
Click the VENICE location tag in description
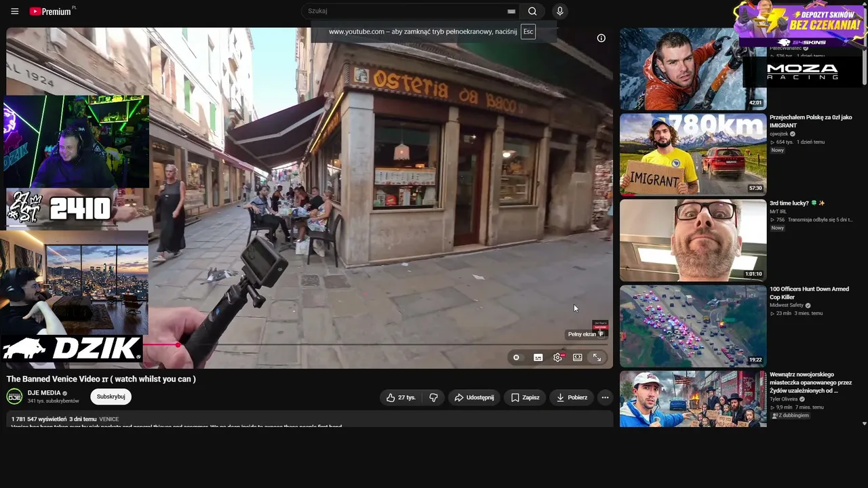tap(108, 420)
